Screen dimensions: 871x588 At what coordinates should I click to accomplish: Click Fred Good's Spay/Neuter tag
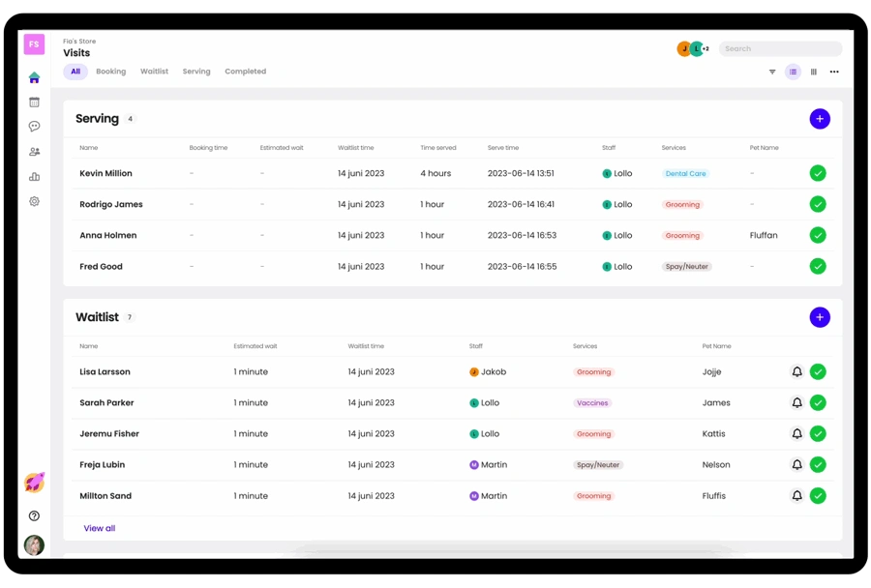tap(686, 267)
